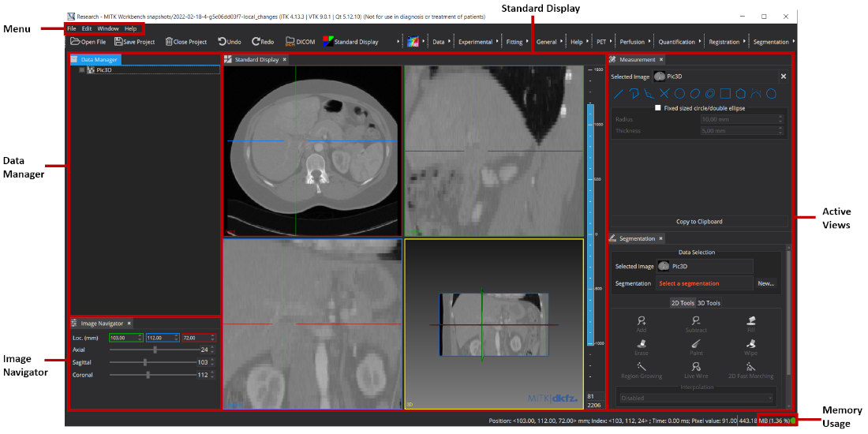Select the Region Growing tool

click(642, 370)
